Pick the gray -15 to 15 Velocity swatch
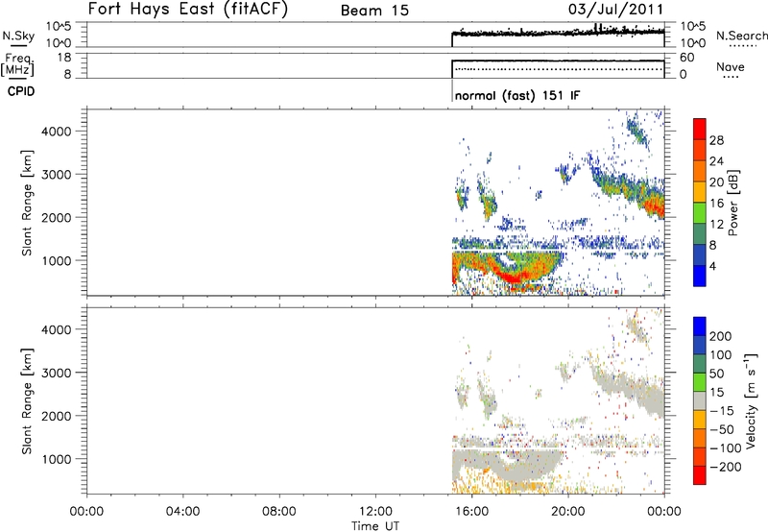Image resolution: width=768 pixels, height=532 pixels. (700, 400)
